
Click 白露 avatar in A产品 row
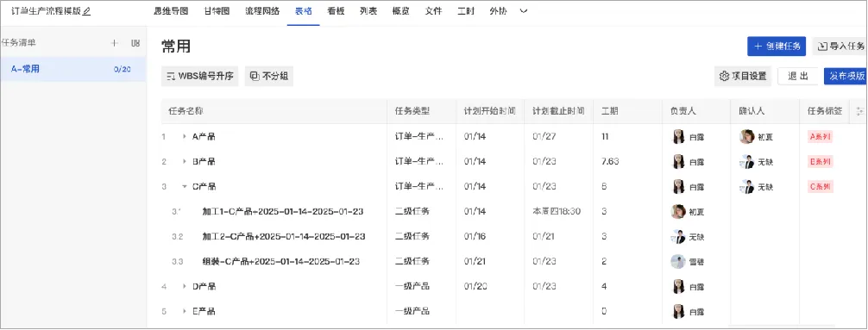(678, 136)
